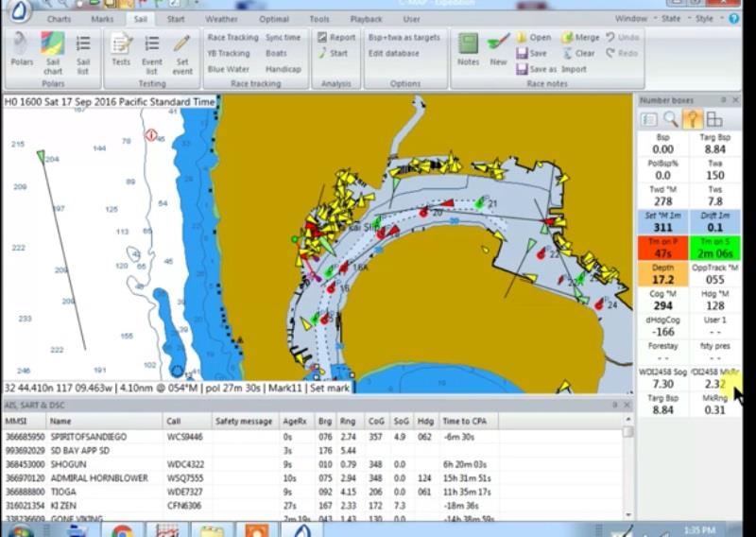Open the help question mark icon
Image resolution: width=756 pixels, height=537 pixels.
734,19
